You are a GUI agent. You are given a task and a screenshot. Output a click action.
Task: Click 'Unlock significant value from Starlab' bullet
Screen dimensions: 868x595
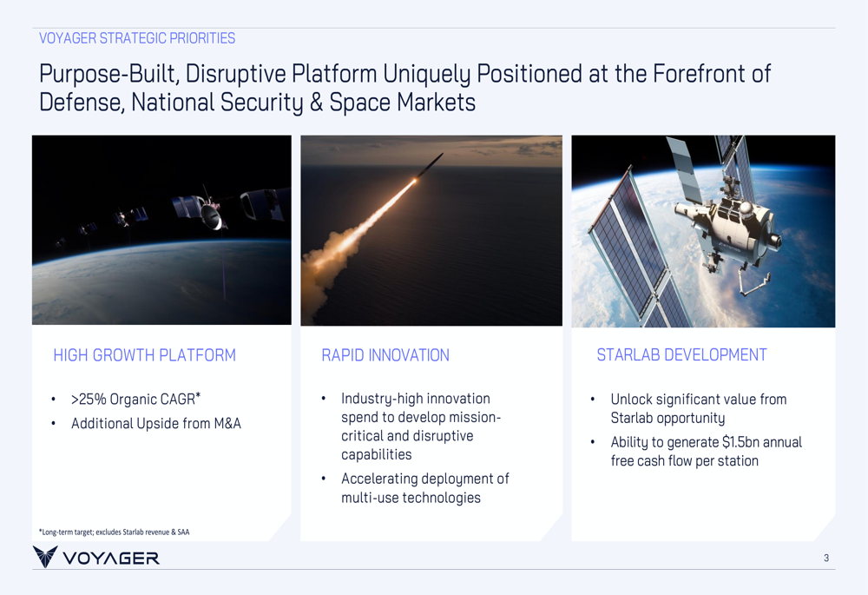pyautogui.click(x=699, y=408)
